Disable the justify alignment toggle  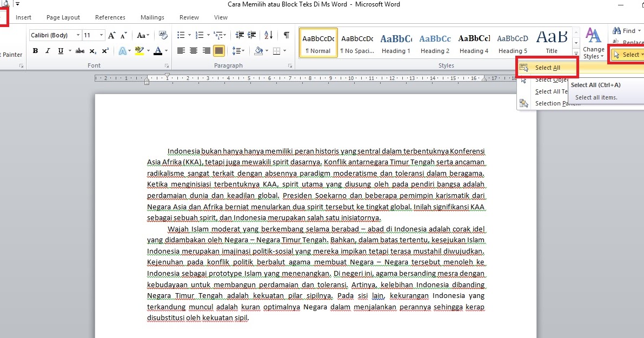point(218,50)
